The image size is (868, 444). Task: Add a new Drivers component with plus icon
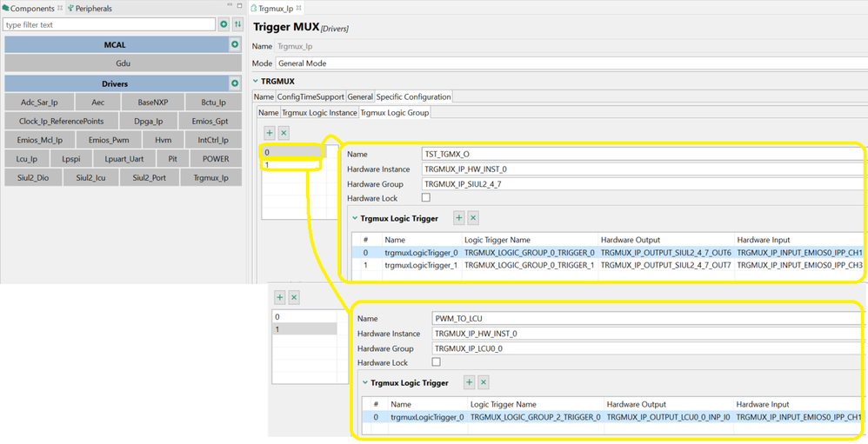235,83
